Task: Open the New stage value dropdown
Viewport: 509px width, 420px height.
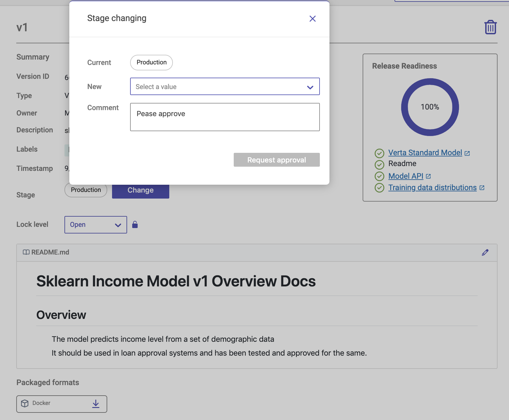Action: [225, 87]
